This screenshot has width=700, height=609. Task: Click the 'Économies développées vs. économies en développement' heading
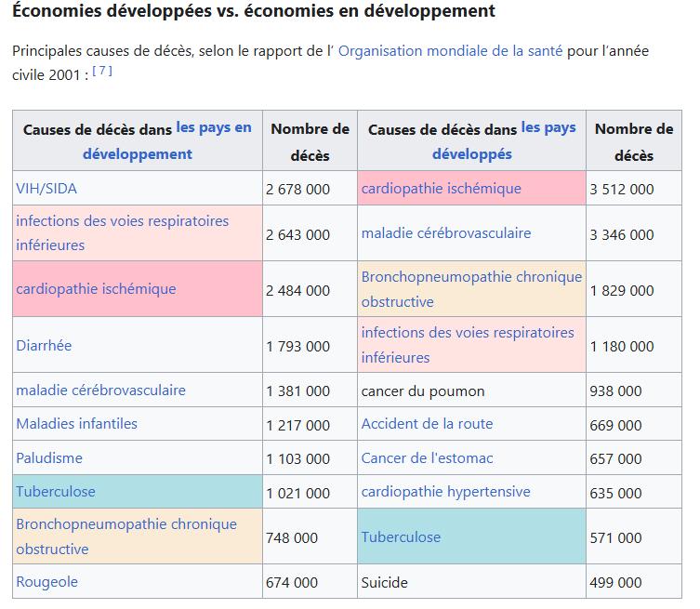click(x=253, y=11)
